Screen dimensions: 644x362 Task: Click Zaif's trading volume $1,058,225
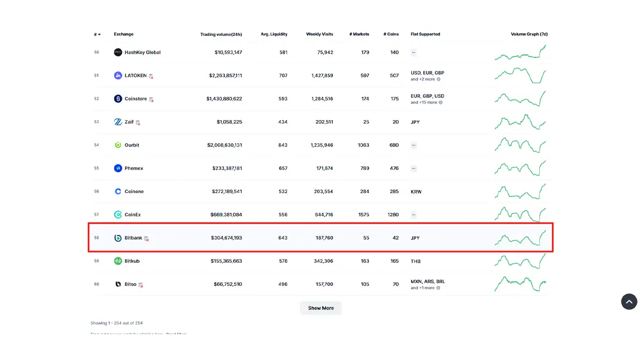[x=229, y=122]
